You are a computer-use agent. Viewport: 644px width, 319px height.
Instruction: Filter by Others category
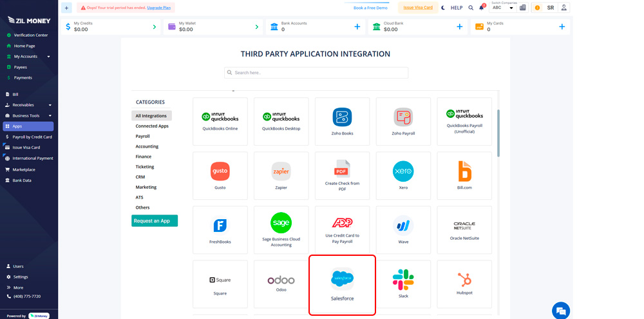point(142,207)
